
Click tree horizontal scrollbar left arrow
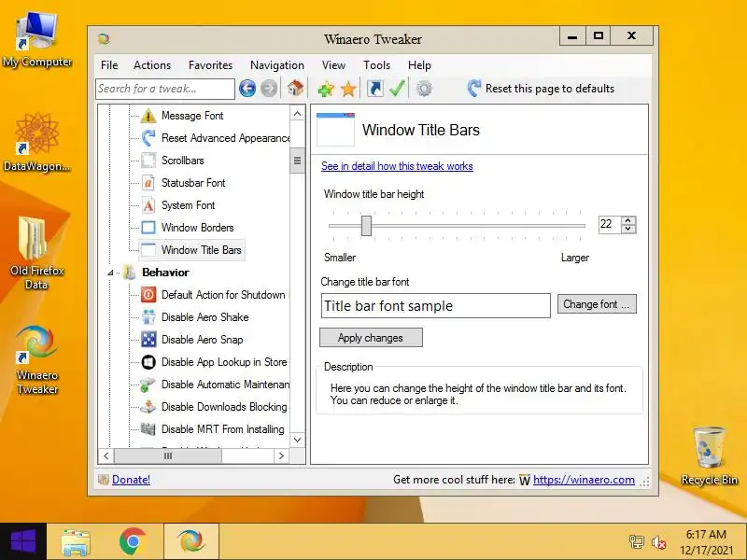(x=106, y=456)
